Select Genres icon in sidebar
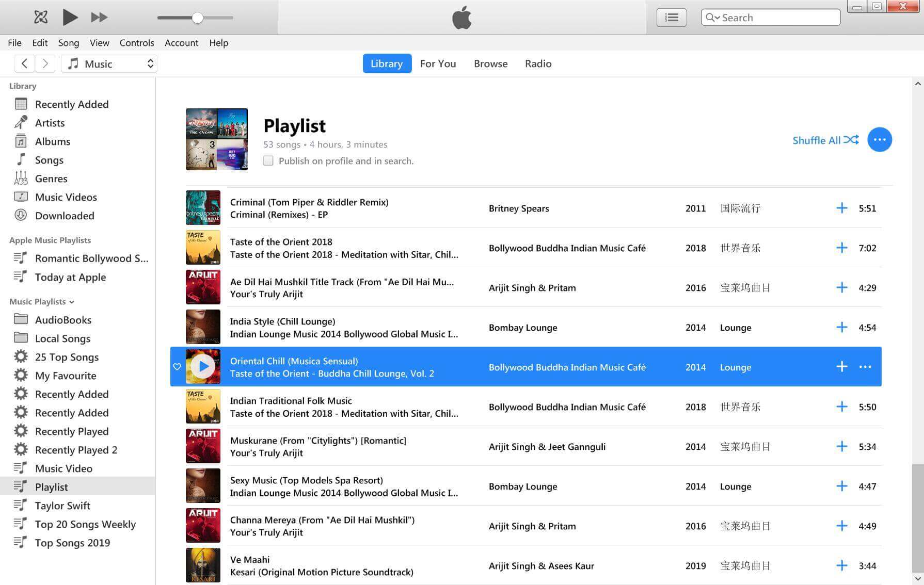 (21, 178)
